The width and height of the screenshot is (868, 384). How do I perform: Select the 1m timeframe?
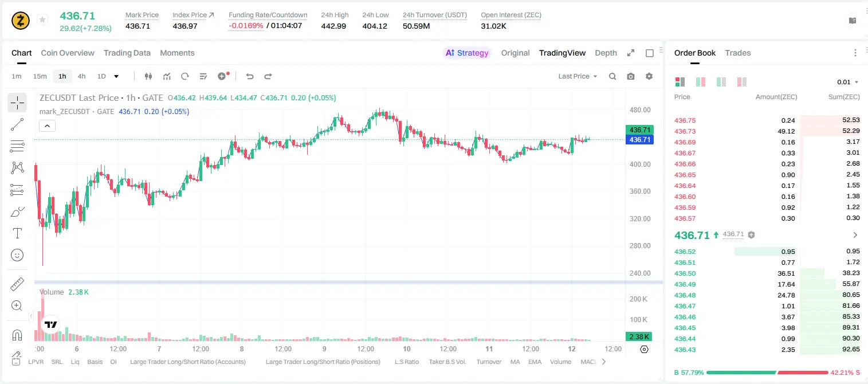(x=17, y=76)
